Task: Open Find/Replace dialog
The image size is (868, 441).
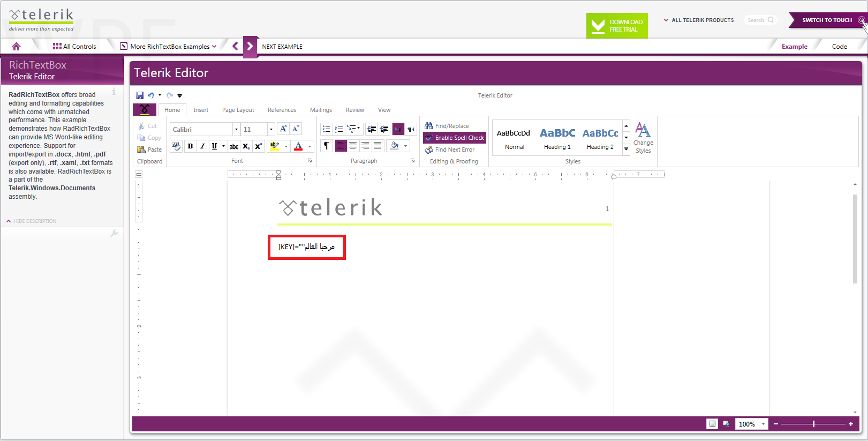Action: pos(447,126)
